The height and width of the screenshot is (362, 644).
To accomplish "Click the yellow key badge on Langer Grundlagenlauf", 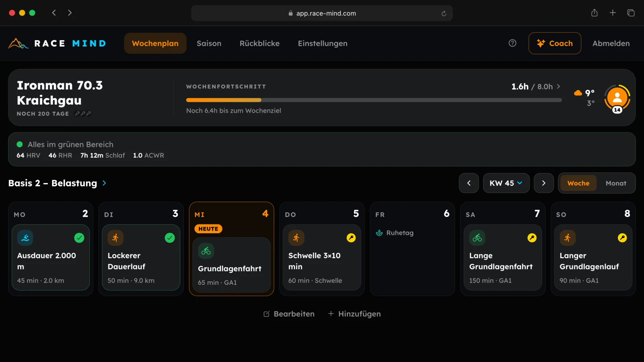I will (x=622, y=238).
